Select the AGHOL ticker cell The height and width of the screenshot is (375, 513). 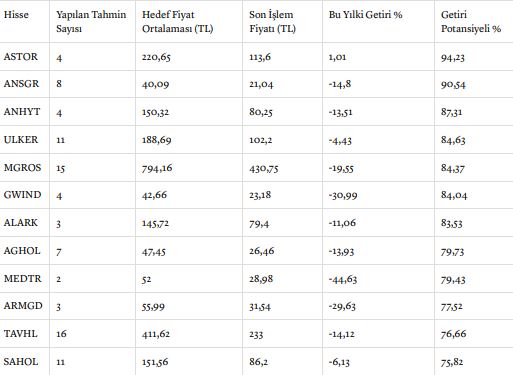22,251
